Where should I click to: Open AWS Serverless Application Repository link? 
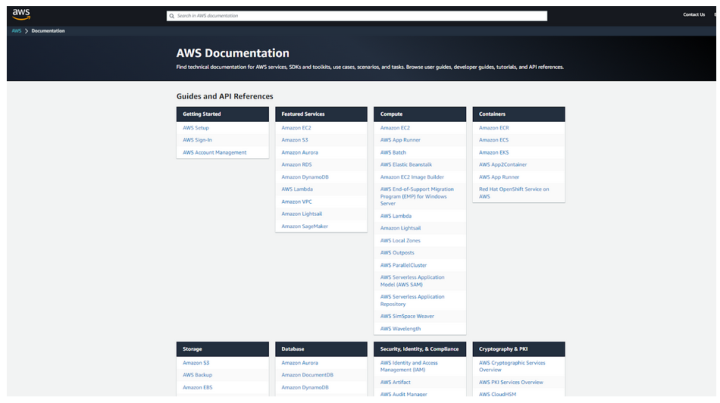(412, 300)
